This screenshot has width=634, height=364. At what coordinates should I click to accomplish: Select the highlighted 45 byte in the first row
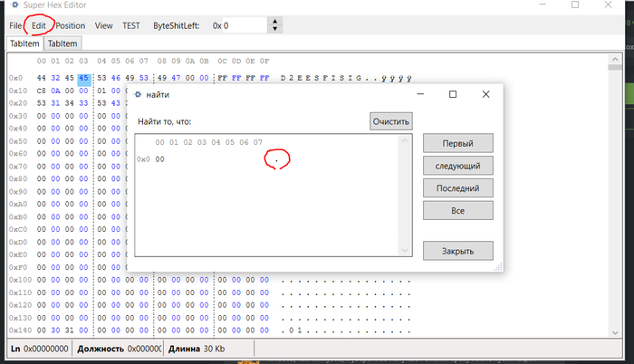point(83,79)
